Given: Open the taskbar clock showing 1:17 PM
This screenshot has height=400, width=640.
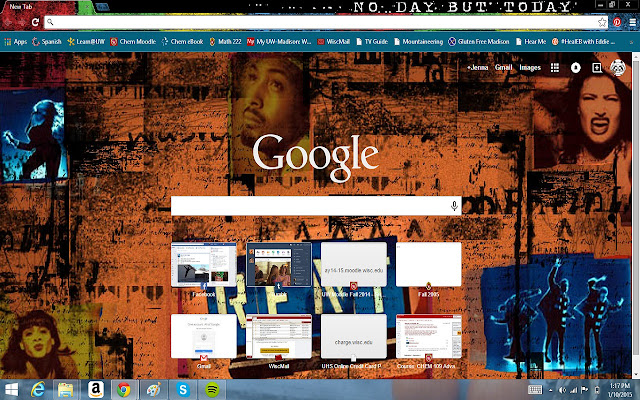Looking at the screenshot, I should point(620,390).
